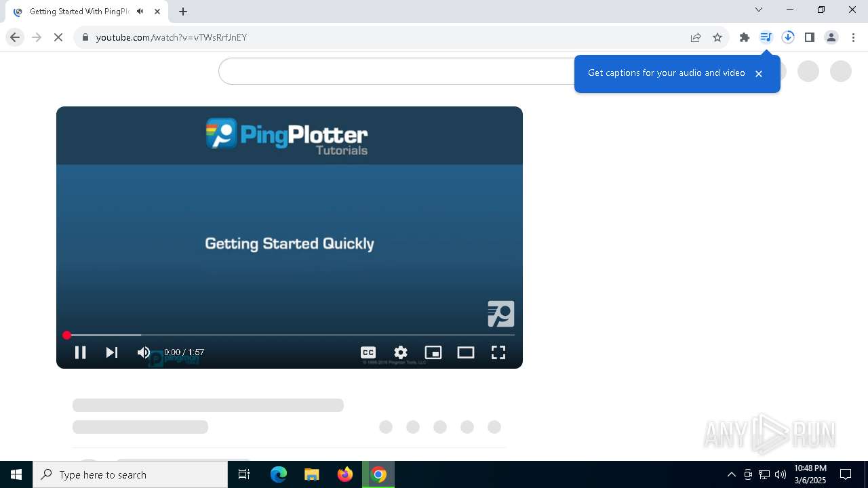Close the current browser tab
The width and height of the screenshot is (868, 488).
[x=158, y=12]
